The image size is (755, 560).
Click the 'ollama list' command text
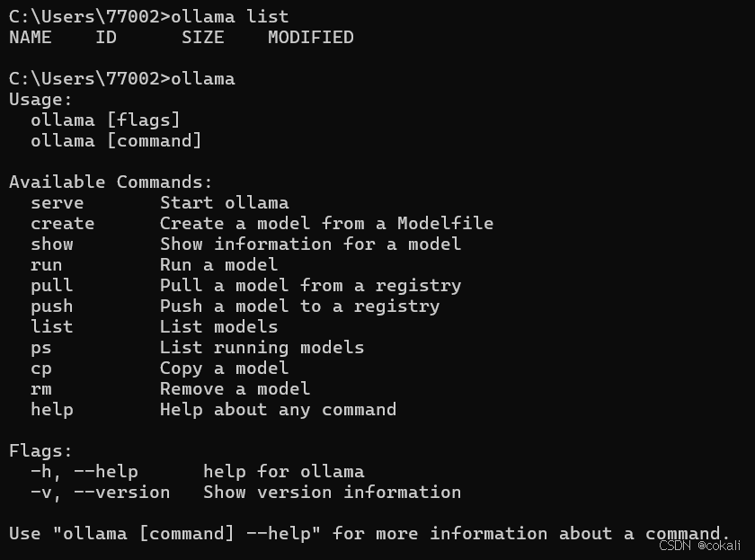230,17
